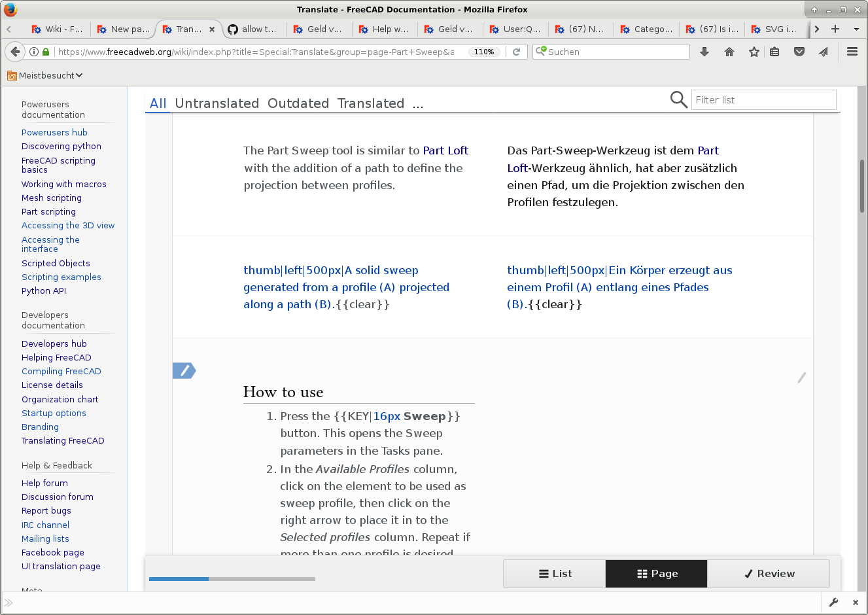The height and width of the screenshot is (615, 868).
Task: Switch to the New pa... tab
Action: coord(123,29)
